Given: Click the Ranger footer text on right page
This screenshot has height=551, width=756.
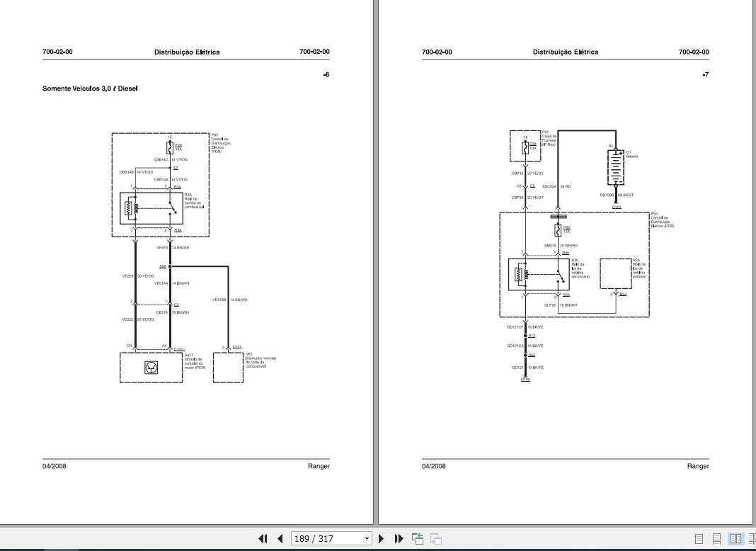Looking at the screenshot, I should (x=698, y=466).
